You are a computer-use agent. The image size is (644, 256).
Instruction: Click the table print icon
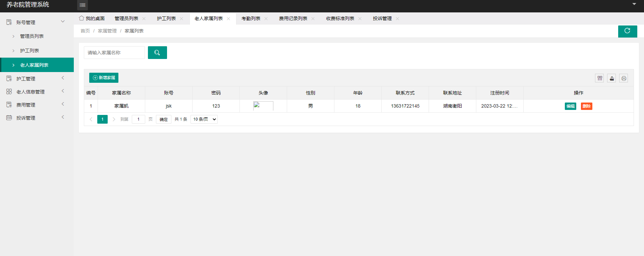point(624,78)
